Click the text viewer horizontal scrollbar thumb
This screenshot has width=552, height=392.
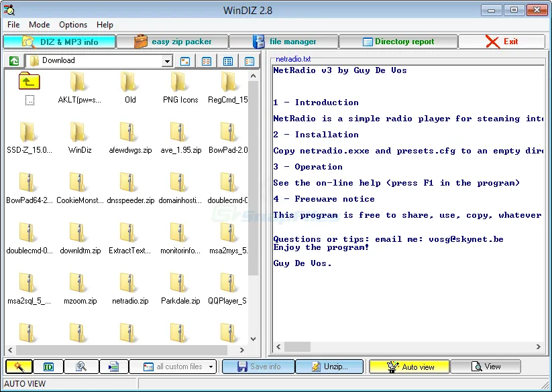click(x=297, y=346)
